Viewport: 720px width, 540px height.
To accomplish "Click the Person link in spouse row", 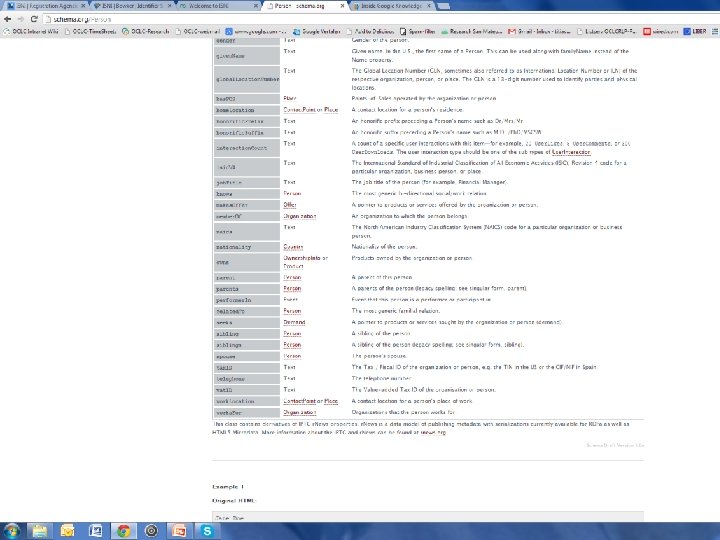I will point(292,356).
